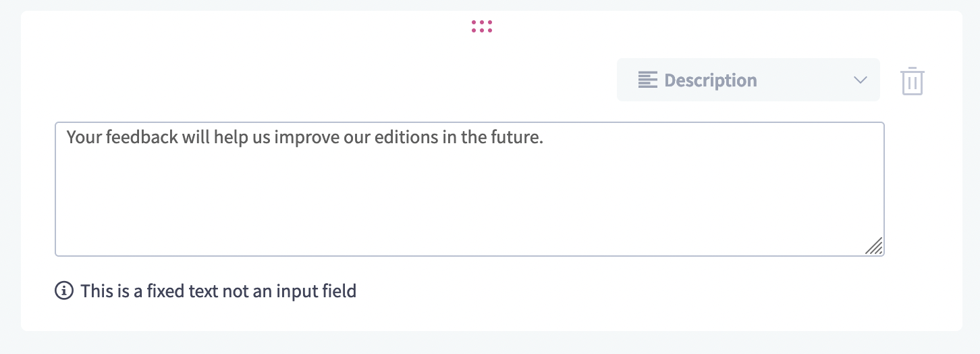Click the pink drag handle dots
Image resolution: width=980 pixels, height=354 pixels.
pyautogui.click(x=482, y=26)
